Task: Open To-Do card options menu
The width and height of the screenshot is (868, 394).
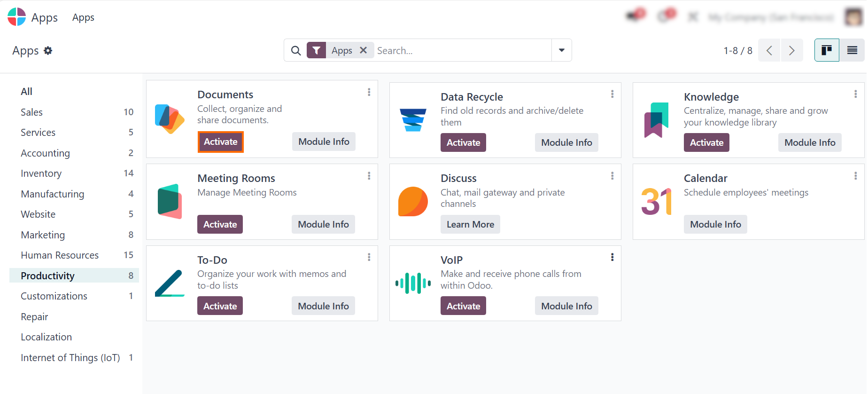Action: click(x=369, y=257)
